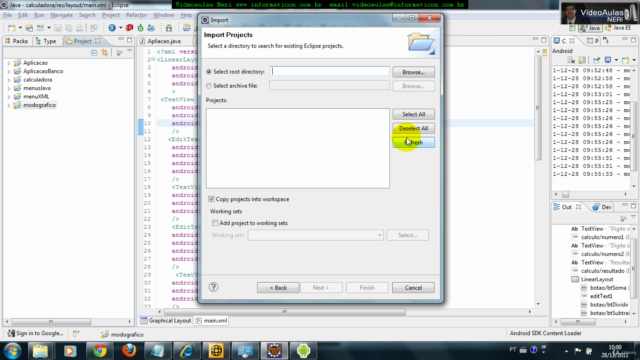Select Graphical Layout tab
Screen dimensions: 640x360
166,320
